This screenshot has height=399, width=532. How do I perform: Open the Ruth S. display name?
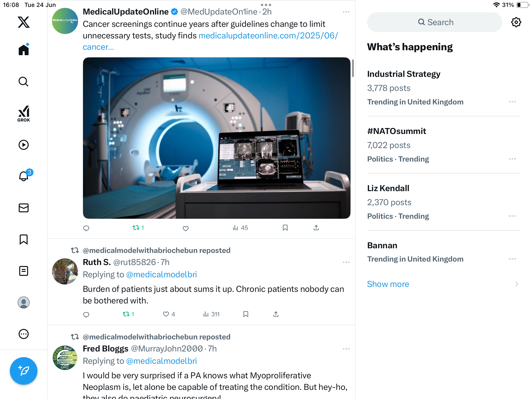click(97, 262)
